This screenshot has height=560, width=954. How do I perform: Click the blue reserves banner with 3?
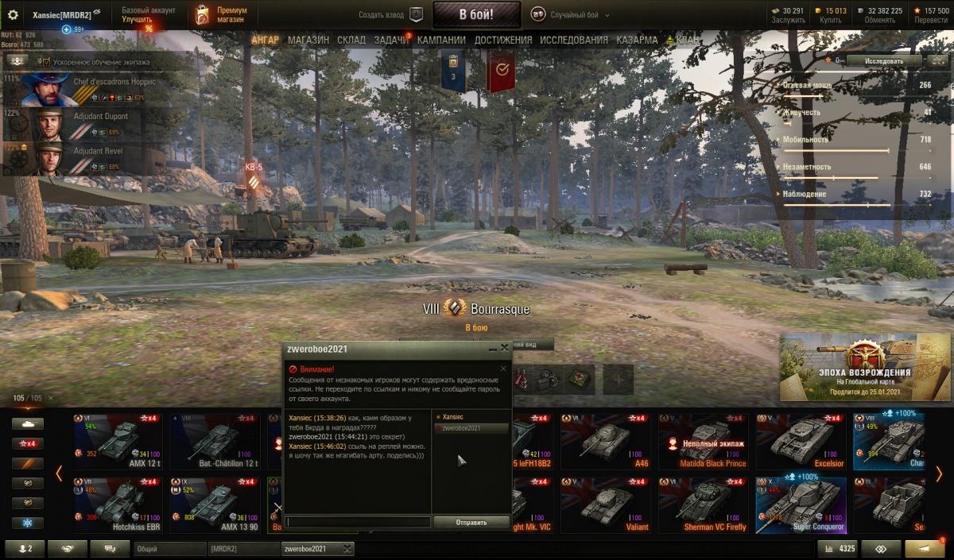coord(454,70)
